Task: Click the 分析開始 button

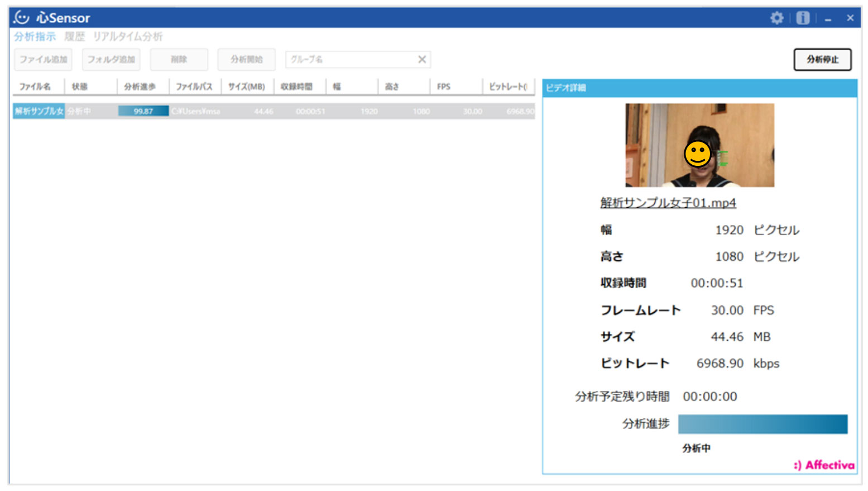Action: click(x=246, y=59)
